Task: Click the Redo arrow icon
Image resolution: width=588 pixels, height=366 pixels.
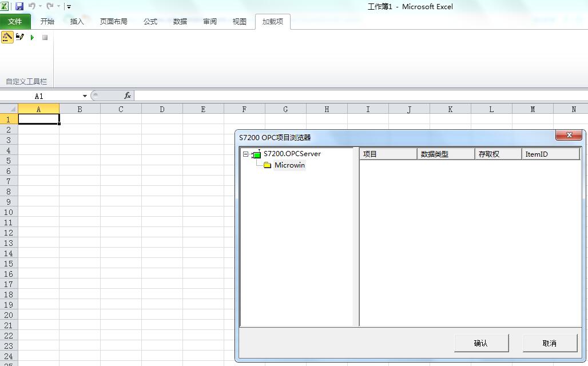Action: coord(50,6)
